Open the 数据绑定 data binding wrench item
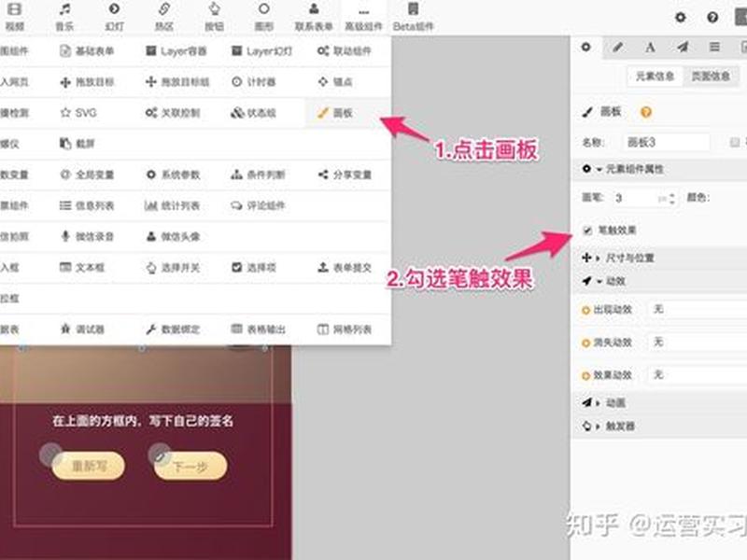The width and height of the screenshot is (747, 560). (x=173, y=329)
